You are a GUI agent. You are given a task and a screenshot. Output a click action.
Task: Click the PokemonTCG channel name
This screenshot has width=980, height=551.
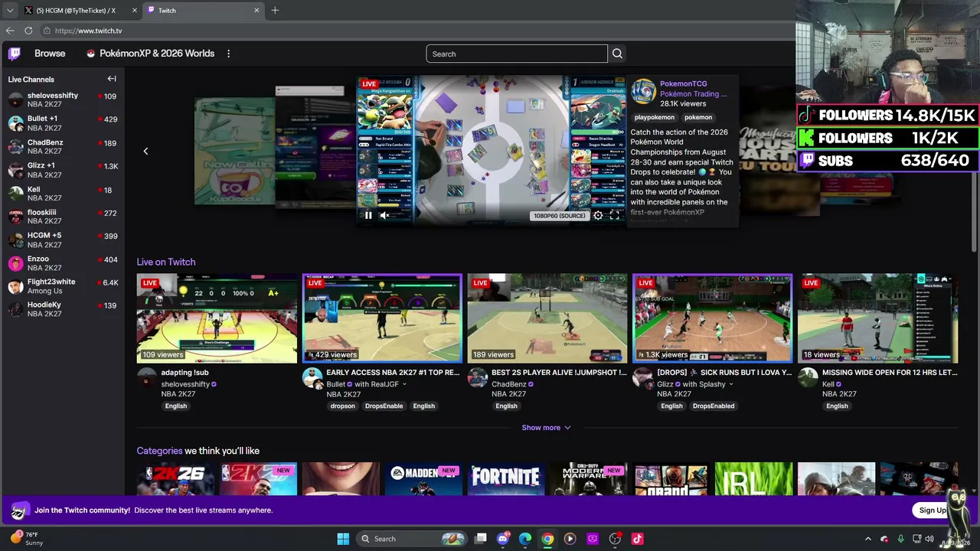pyautogui.click(x=684, y=83)
